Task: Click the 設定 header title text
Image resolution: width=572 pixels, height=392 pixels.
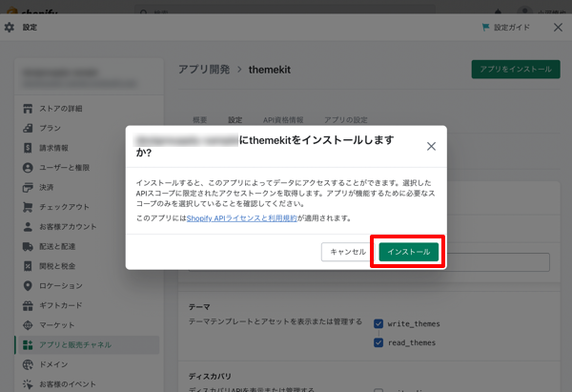Action: (x=30, y=28)
